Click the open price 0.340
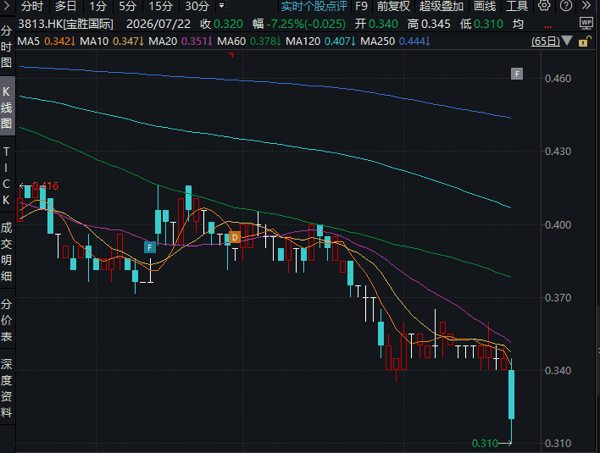600x453 pixels. (x=383, y=24)
